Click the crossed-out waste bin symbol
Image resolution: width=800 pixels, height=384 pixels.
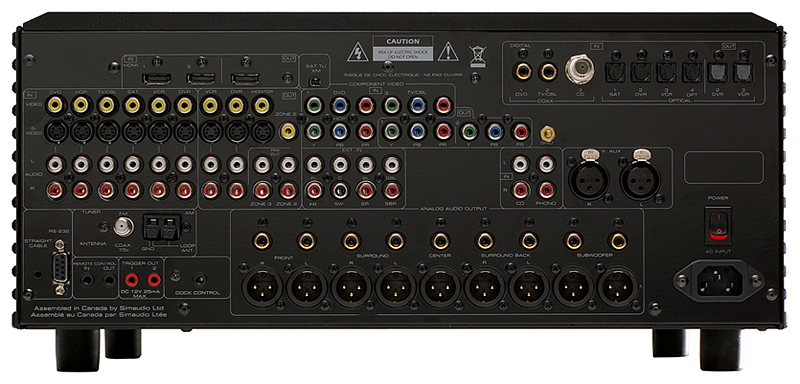[x=477, y=56]
